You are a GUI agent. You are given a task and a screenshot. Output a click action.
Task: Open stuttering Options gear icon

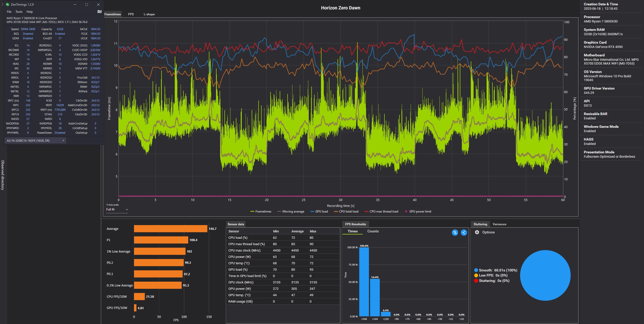tap(477, 232)
